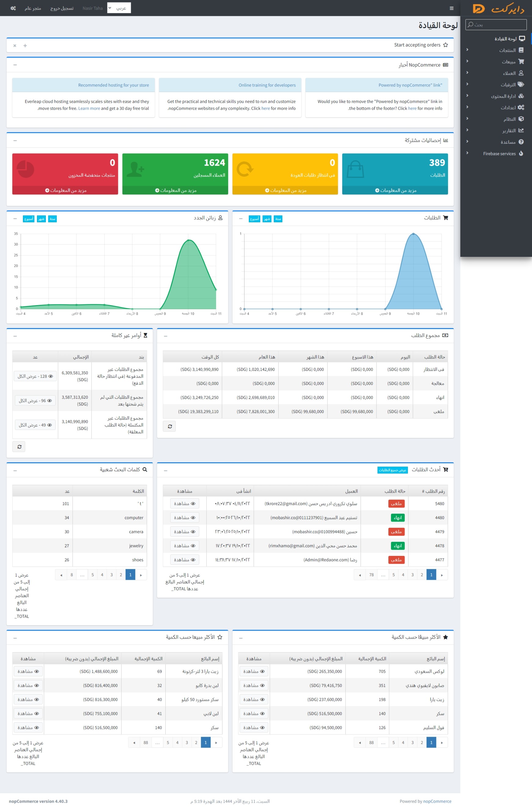View the Lux Saudi bestseller row details
Viewport: 532px width, 809px height.
(x=253, y=671)
